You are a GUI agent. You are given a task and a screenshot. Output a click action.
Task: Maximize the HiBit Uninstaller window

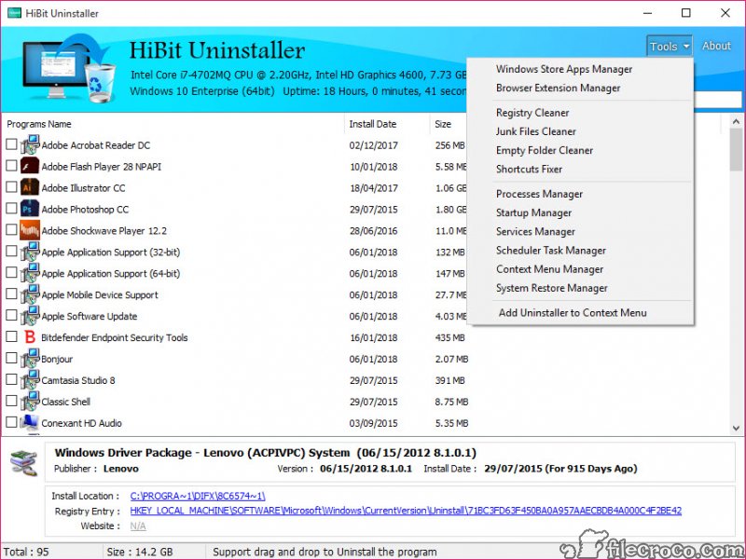pyautogui.click(x=686, y=13)
